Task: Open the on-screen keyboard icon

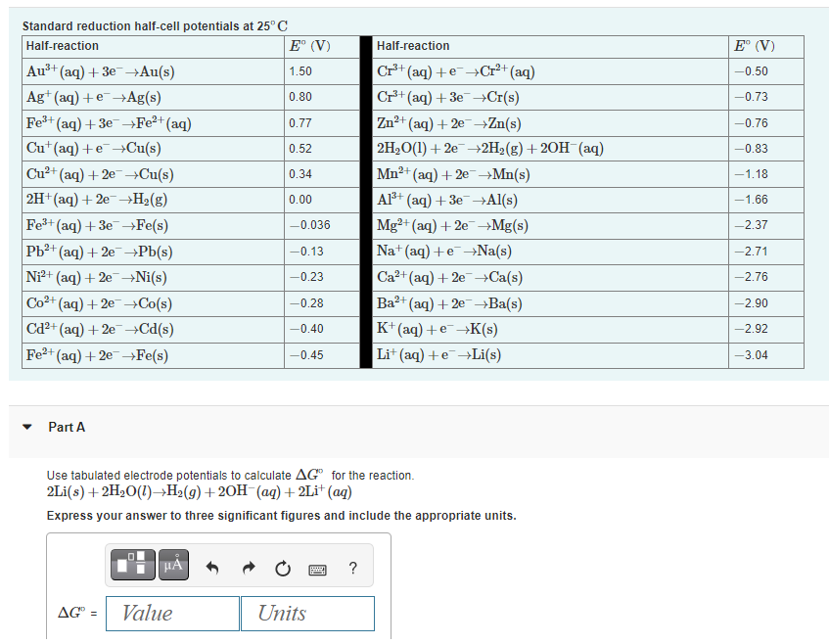Action: (x=318, y=567)
